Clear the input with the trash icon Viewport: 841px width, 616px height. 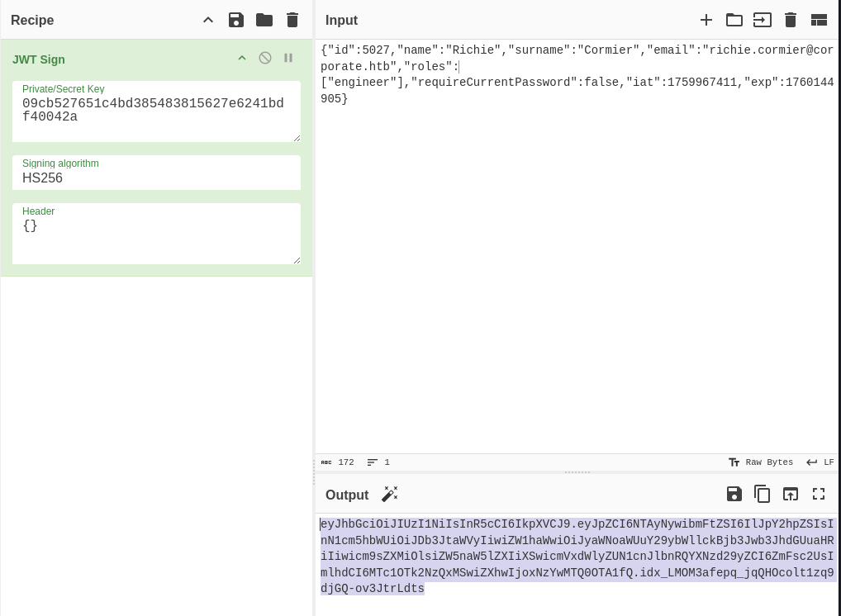[x=791, y=20]
